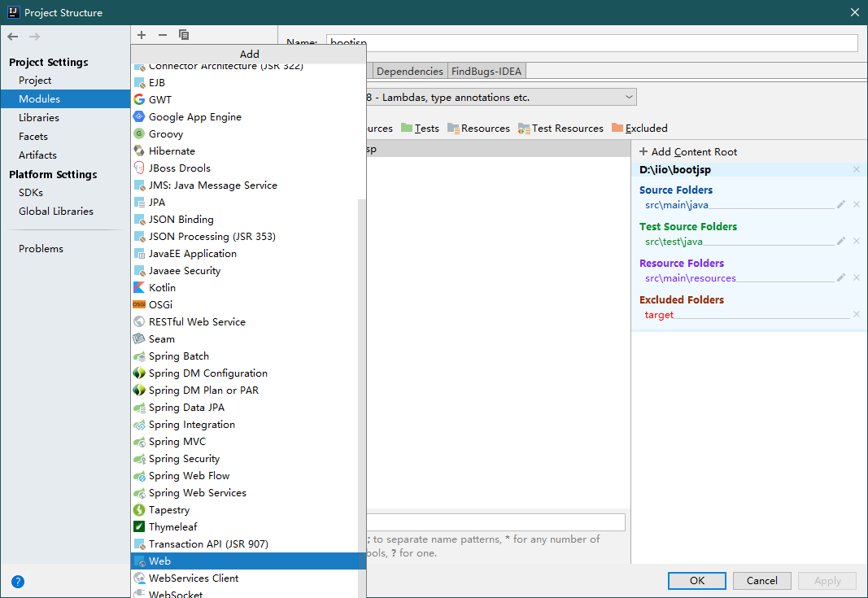Click the GWT Google icon

(x=139, y=99)
